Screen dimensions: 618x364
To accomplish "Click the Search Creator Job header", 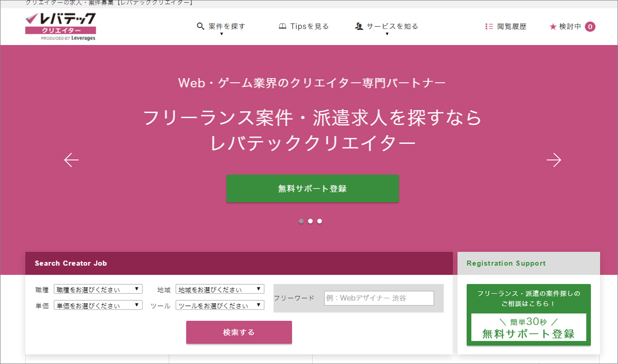I will click(x=239, y=263).
